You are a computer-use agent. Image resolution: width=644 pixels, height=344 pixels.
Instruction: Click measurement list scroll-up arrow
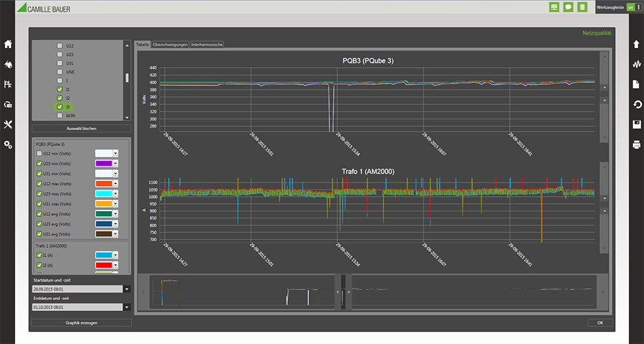pos(127,45)
